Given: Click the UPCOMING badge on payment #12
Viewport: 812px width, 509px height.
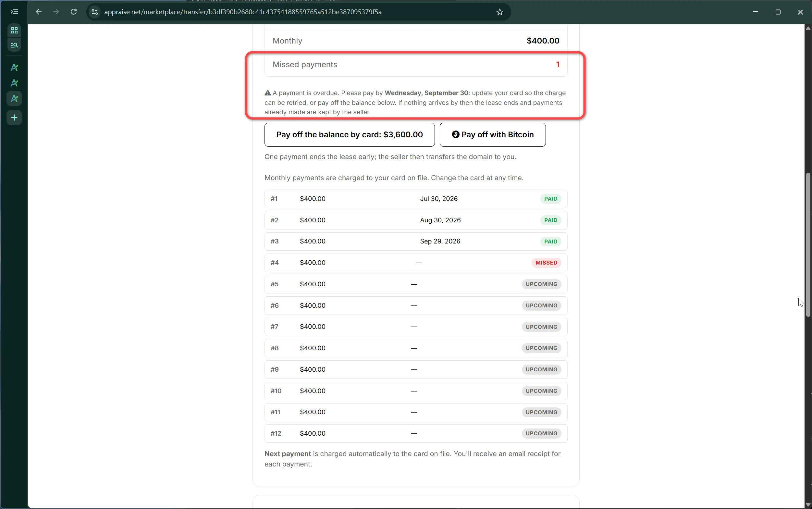Looking at the screenshot, I should click(541, 433).
